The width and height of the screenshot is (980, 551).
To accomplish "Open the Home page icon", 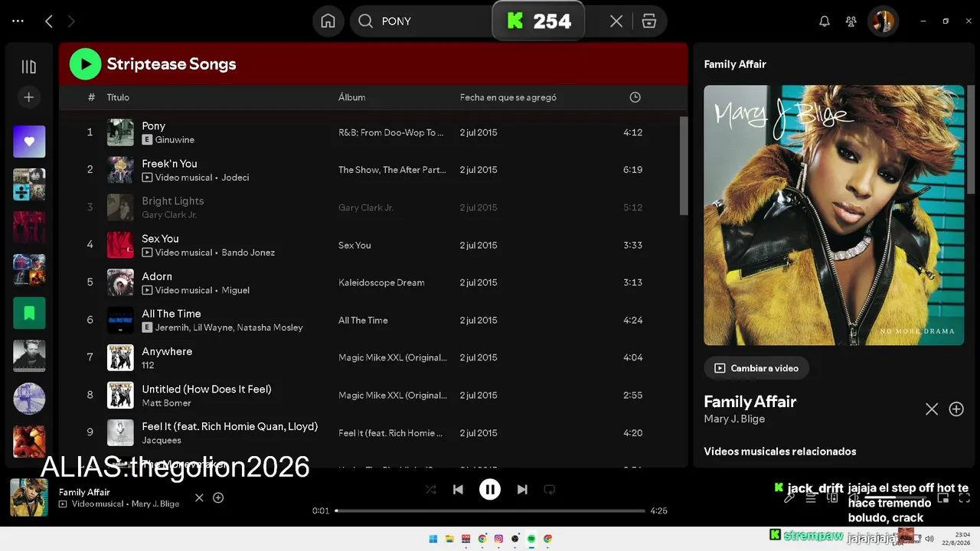I will (328, 21).
